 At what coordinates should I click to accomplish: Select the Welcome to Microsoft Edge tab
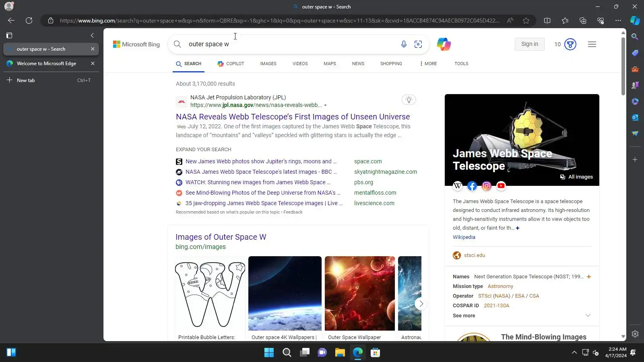point(51,64)
